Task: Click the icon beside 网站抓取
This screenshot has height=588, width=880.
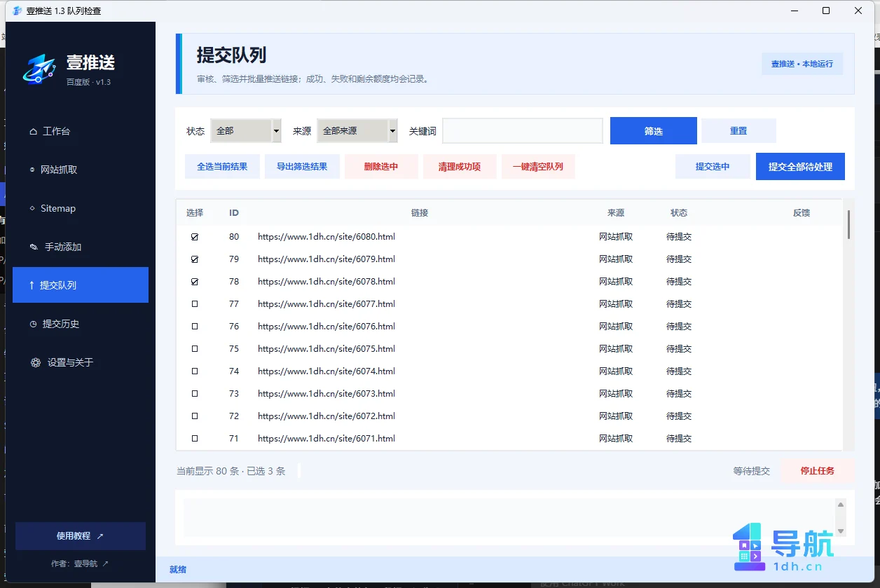Action: [33, 170]
